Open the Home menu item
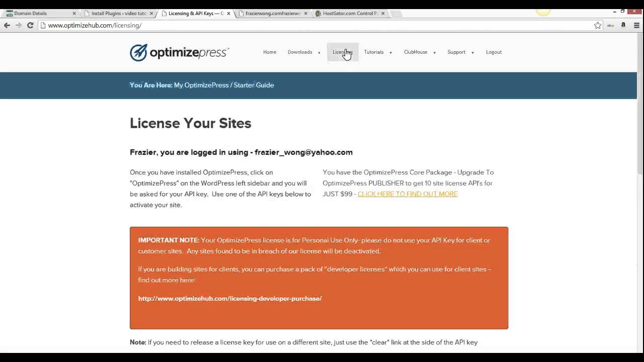 [x=270, y=52]
